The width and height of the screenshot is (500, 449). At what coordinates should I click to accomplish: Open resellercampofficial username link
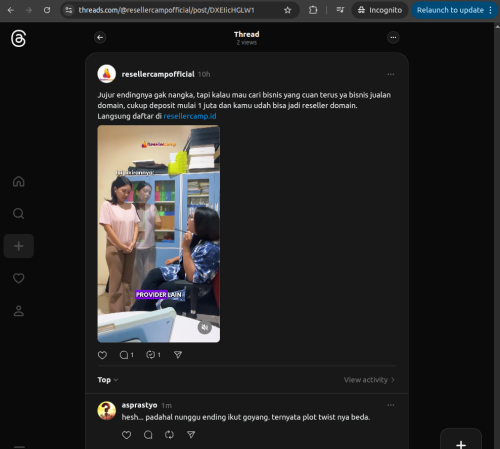[x=158, y=74]
